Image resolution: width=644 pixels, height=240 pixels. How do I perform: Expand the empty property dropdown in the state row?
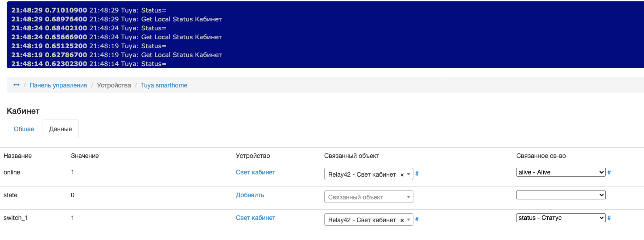[x=561, y=195]
